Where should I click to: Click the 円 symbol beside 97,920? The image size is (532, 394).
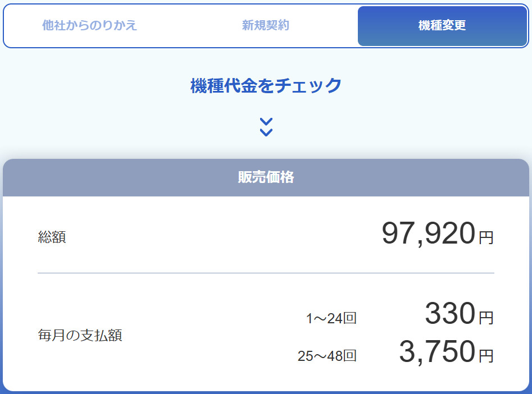tap(486, 238)
